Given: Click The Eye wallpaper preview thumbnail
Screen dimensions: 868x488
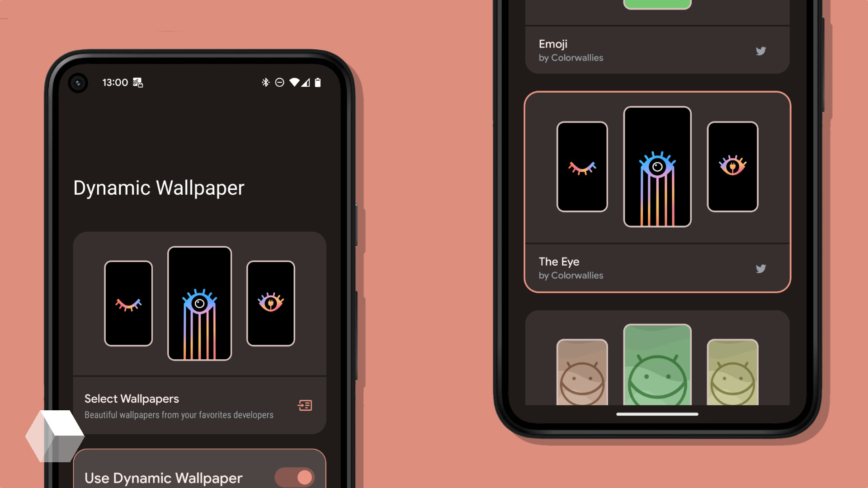Looking at the screenshot, I should pyautogui.click(x=656, y=168).
